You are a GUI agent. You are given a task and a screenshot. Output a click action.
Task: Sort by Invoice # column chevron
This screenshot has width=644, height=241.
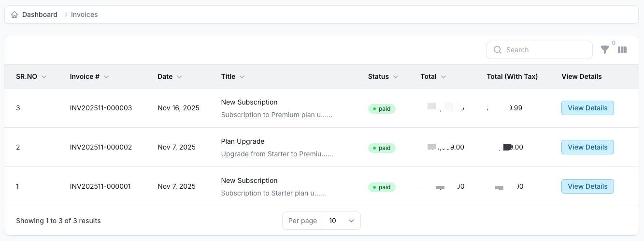click(x=106, y=77)
